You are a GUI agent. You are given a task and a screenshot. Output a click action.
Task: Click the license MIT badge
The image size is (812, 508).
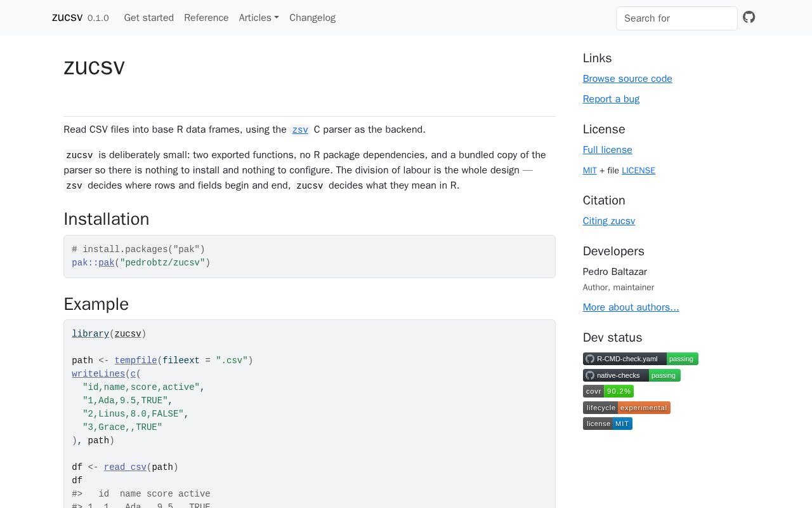608,424
